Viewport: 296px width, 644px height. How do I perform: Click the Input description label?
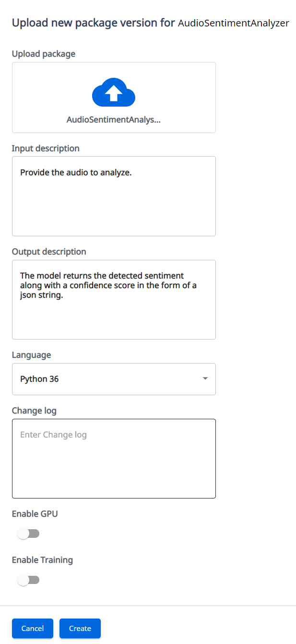(46, 148)
